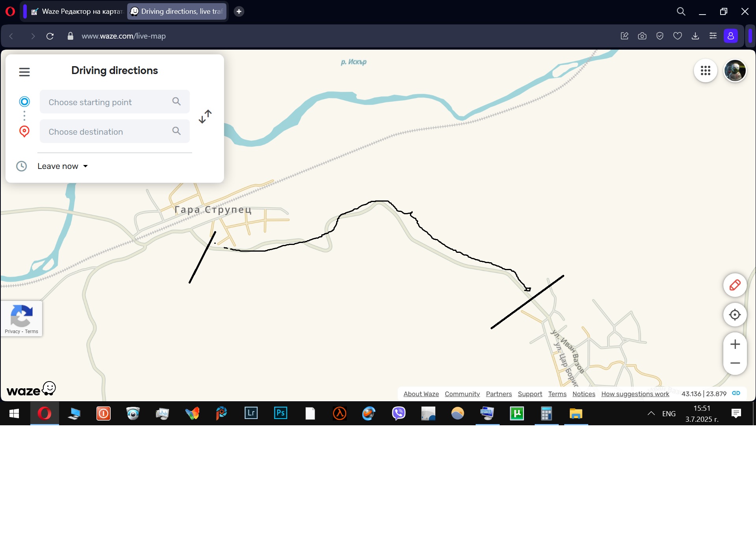756x545 pixels.
Task: Click the red destination pin icon
Action: 24,131
